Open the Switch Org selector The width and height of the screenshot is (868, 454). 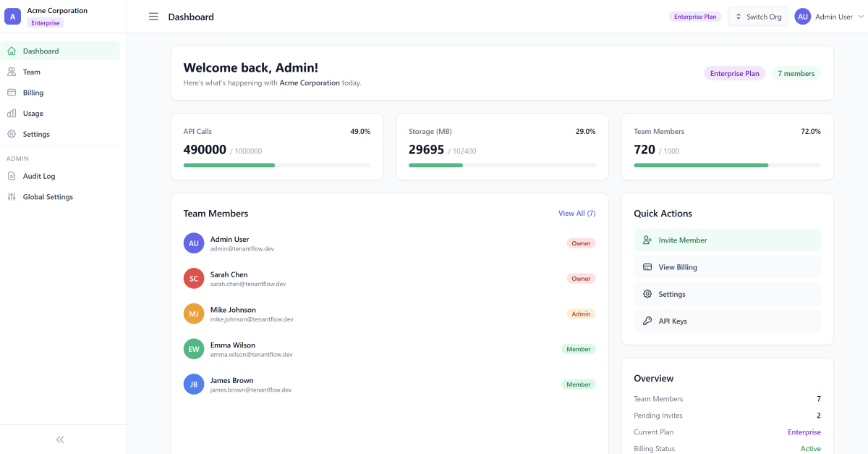757,16
